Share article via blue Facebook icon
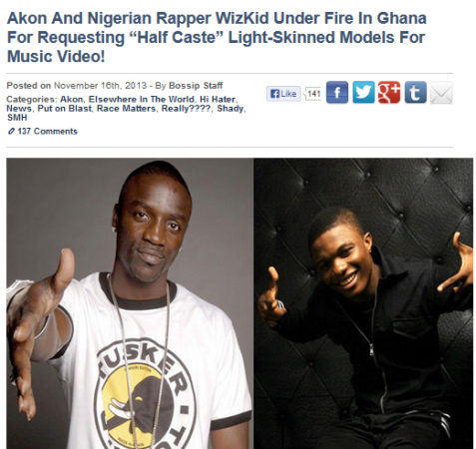Image resolution: width=476 pixels, height=449 pixels. [337, 93]
